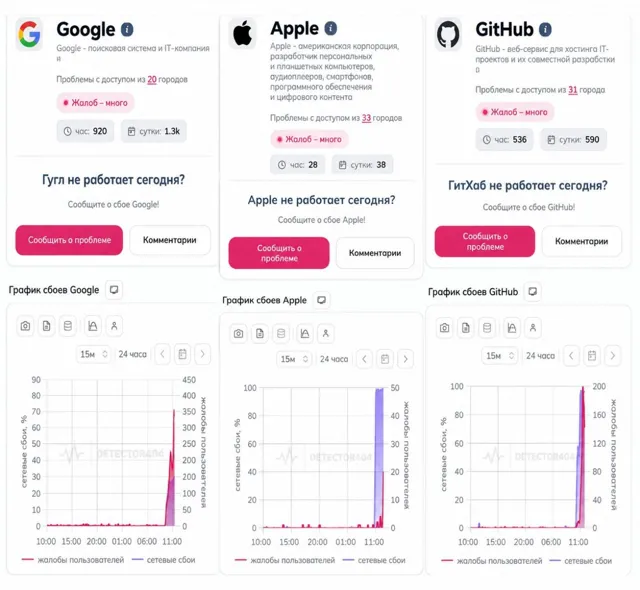Click the info icon next to Google
Image resolution: width=640 pixels, height=590 pixels.
point(127,29)
